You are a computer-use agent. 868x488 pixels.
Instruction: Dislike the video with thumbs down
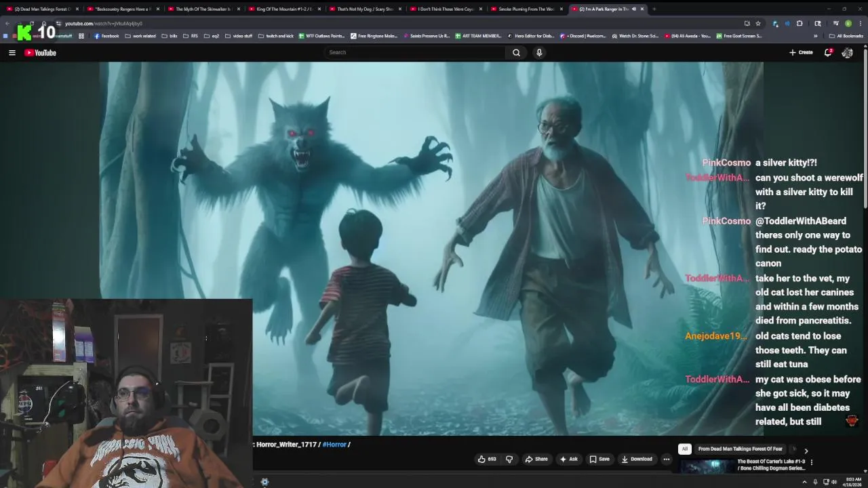509,459
